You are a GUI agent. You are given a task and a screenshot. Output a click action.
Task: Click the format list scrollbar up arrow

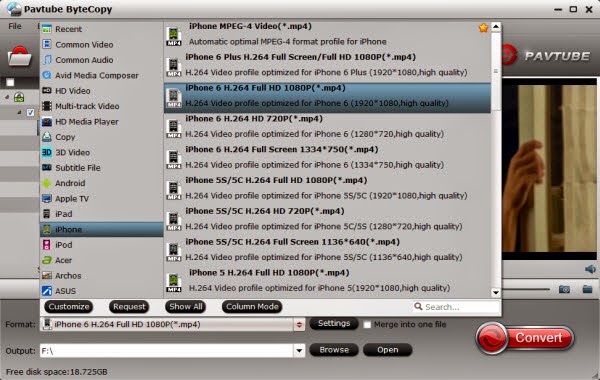496,26
